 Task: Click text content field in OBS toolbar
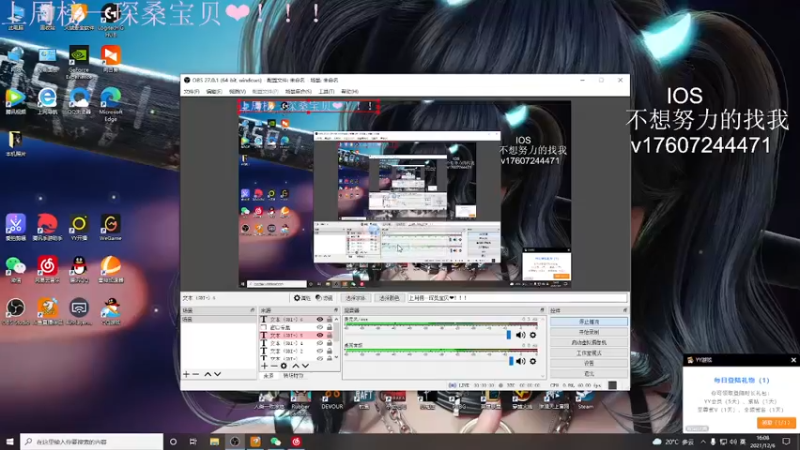(x=516, y=298)
